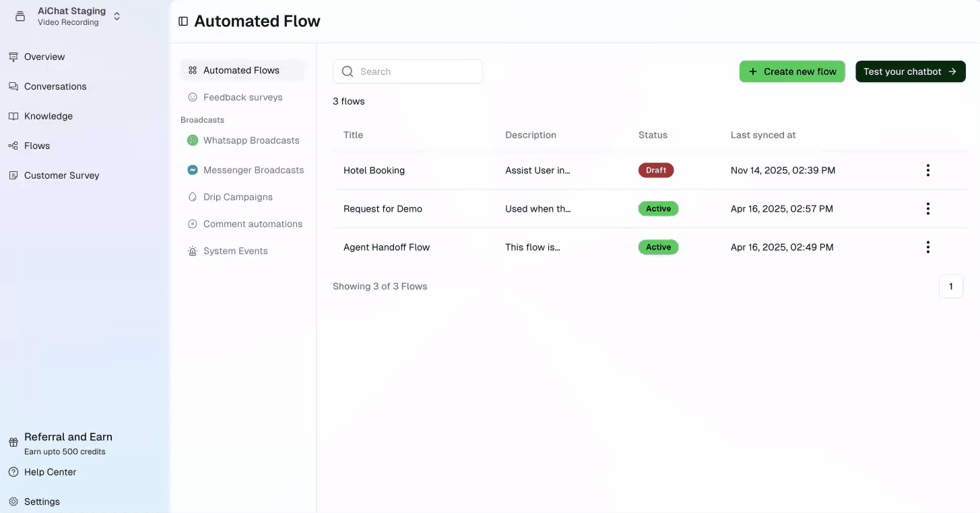Viewport: 980px width, 513px height.
Task: Open Help Center
Action: tap(51, 472)
